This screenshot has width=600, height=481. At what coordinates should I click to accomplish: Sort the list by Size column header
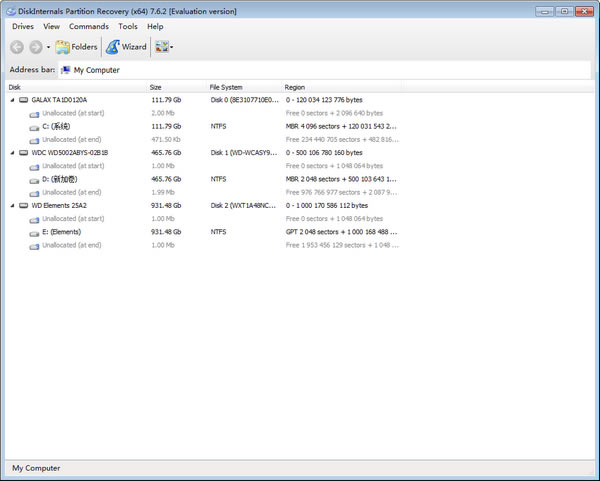click(x=158, y=87)
